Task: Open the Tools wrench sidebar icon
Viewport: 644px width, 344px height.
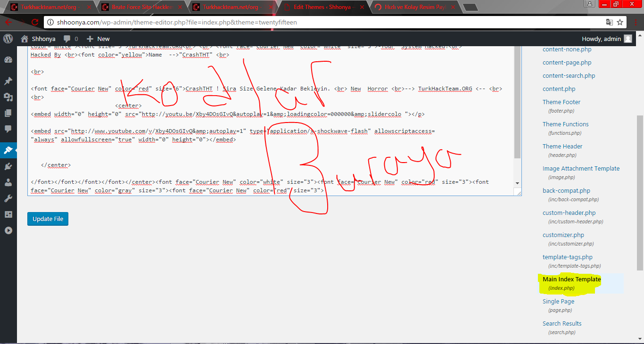Action: (x=8, y=198)
